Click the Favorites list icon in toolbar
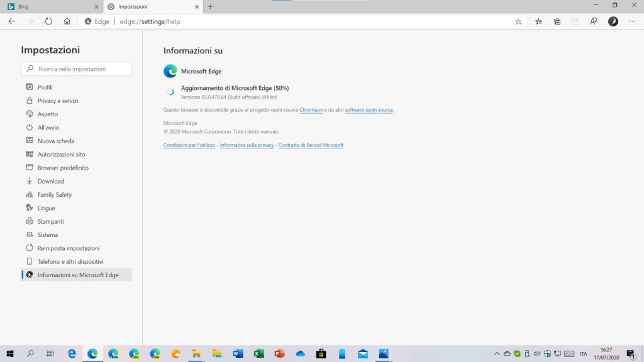Screen dimensions: 644x362 coord(538,21)
